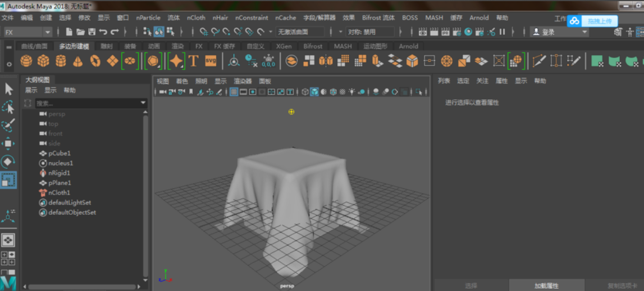This screenshot has width=644, height=291.
Task: Open the outliner 展示 menu
Action: pos(31,90)
